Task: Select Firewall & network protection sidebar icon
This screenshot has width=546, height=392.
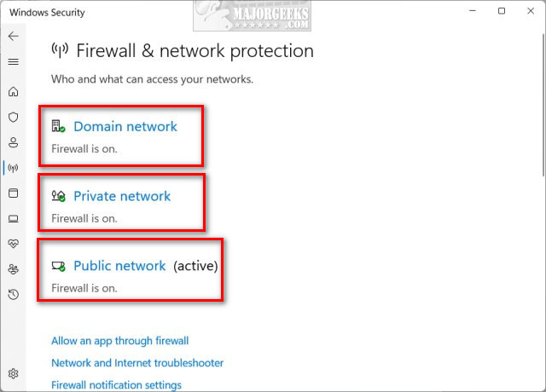Action: pos(13,168)
